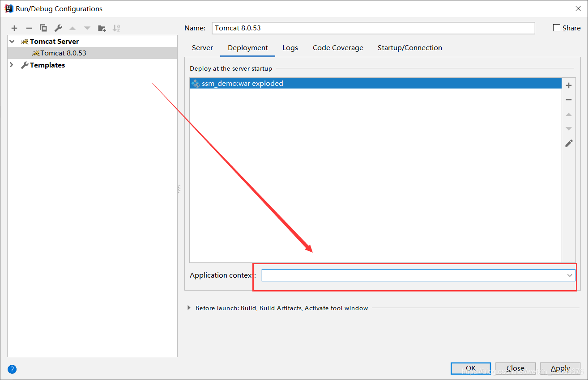Select Tomcat 8.0.53 in the configuration tree
Screen dimensions: 588x380
(x=93, y=53)
